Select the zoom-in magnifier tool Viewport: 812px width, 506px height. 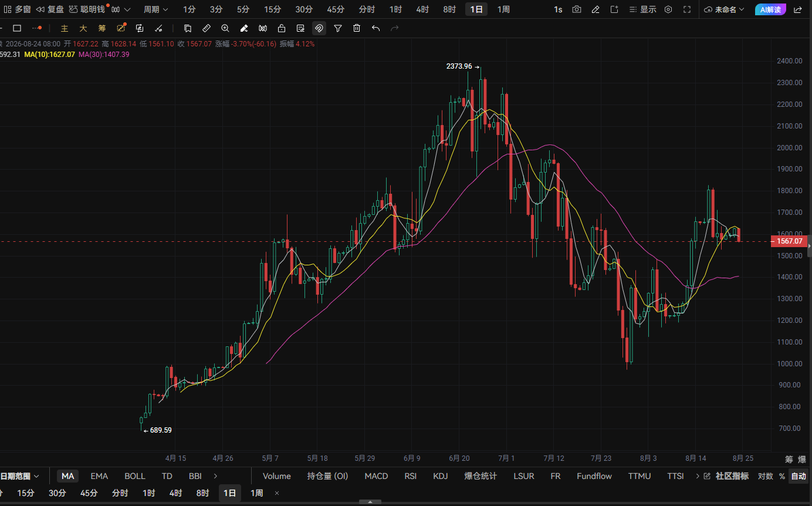tap(225, 28)
